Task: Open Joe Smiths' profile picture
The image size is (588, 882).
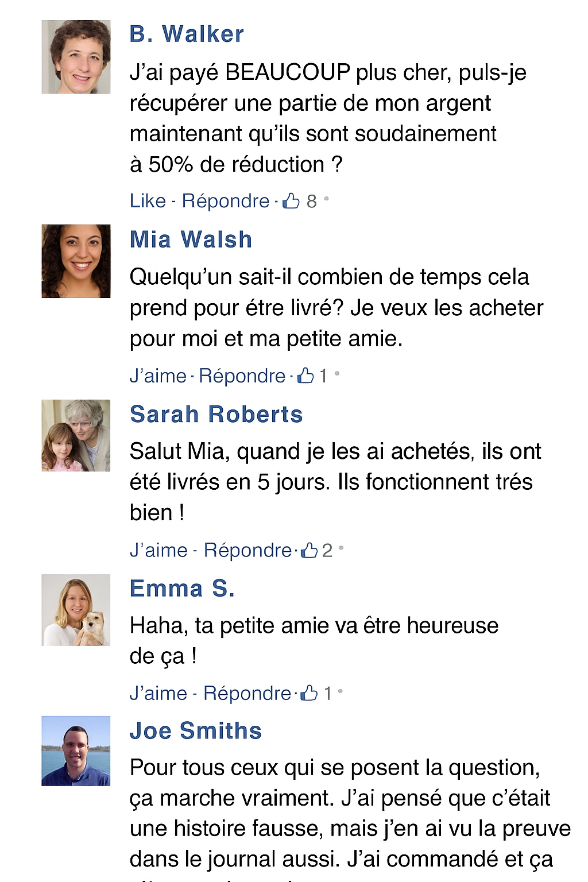Action: coord(76,751)
